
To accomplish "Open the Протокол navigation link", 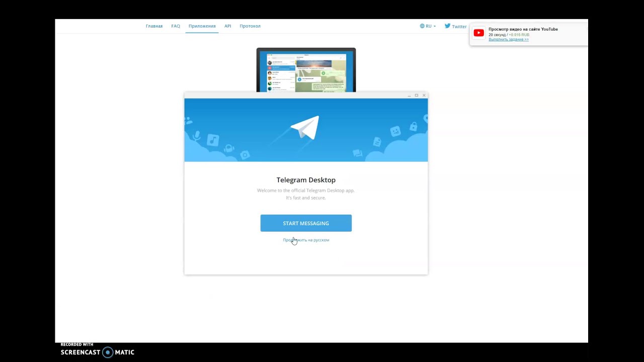I will [250, 26].
